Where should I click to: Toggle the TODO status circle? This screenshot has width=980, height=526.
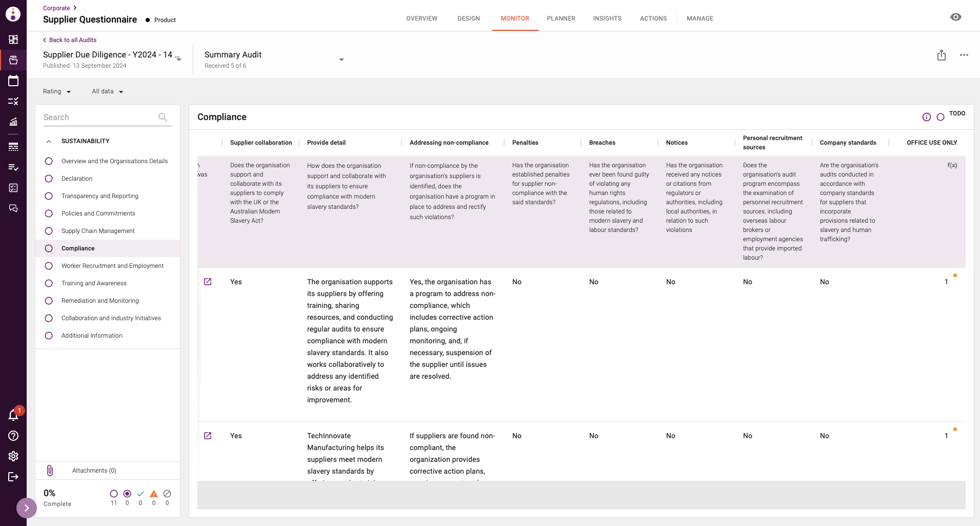[941, 117]
